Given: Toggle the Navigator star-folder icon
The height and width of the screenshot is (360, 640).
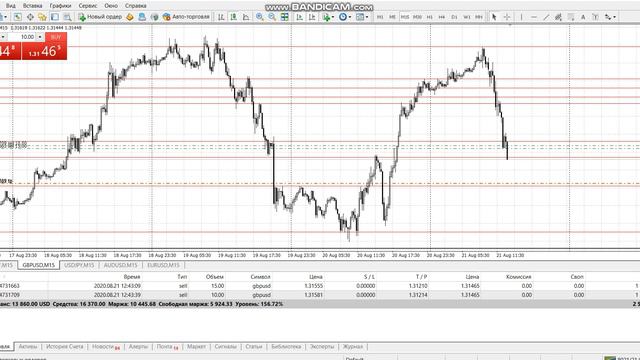Looking at the screenshot, I should [x=42, y=17].
